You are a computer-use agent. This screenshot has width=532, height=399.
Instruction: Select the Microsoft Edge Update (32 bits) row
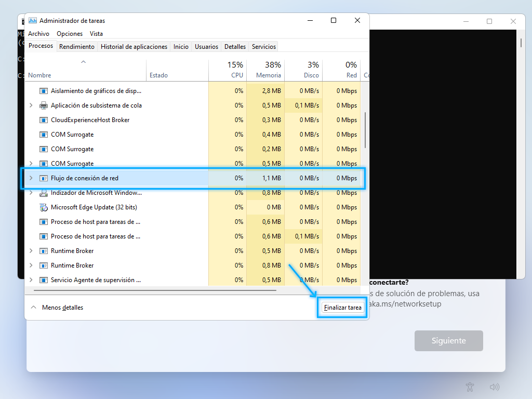click(x=193, y=207)
